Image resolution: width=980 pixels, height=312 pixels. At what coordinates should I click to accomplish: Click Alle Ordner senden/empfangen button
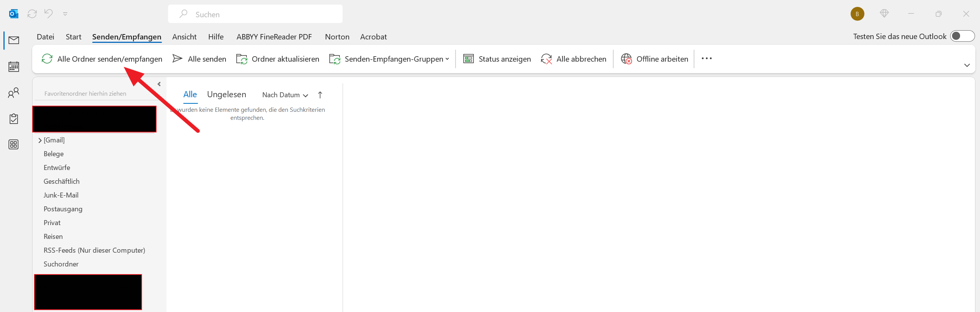coord(102,59)
